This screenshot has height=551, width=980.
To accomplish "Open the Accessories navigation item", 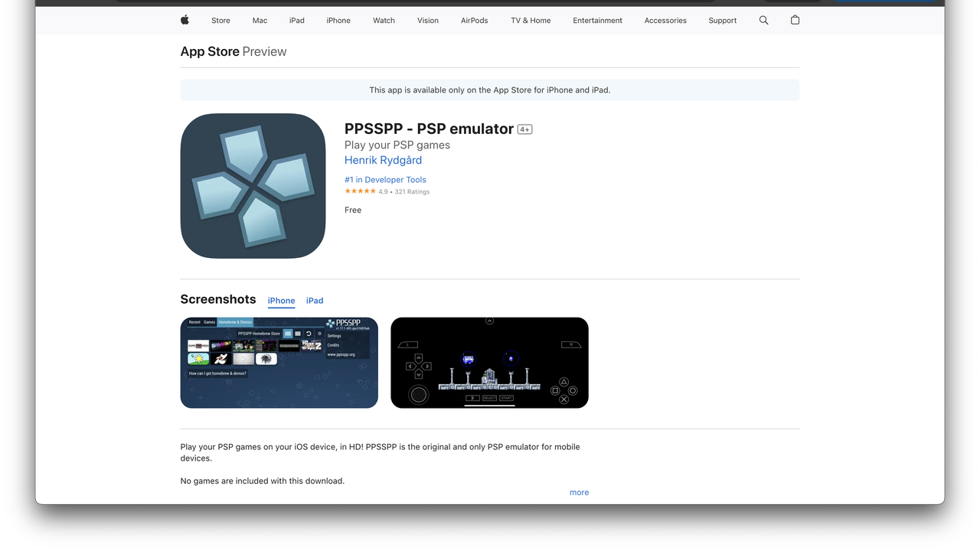I will coord(665,21).
